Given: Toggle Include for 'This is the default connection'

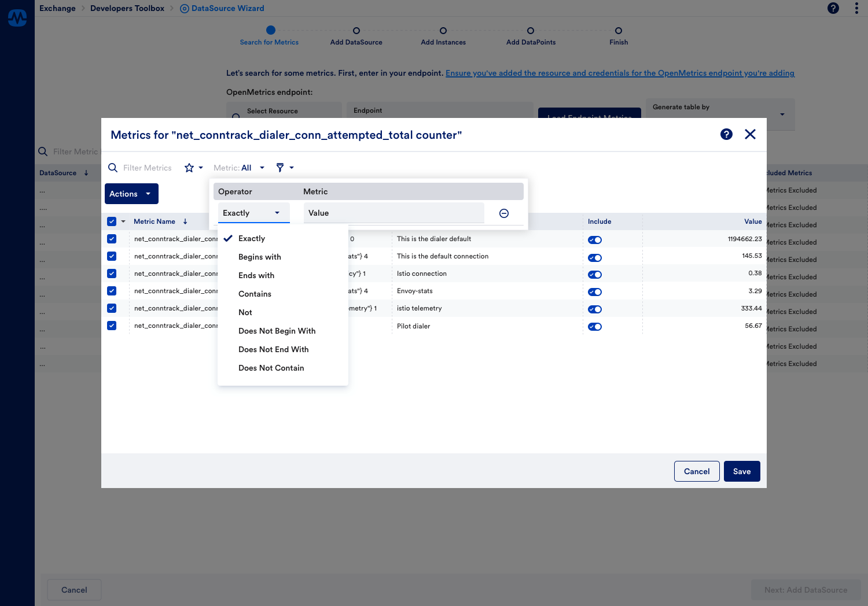Looking at the screenshot, I should pos(595,258).
